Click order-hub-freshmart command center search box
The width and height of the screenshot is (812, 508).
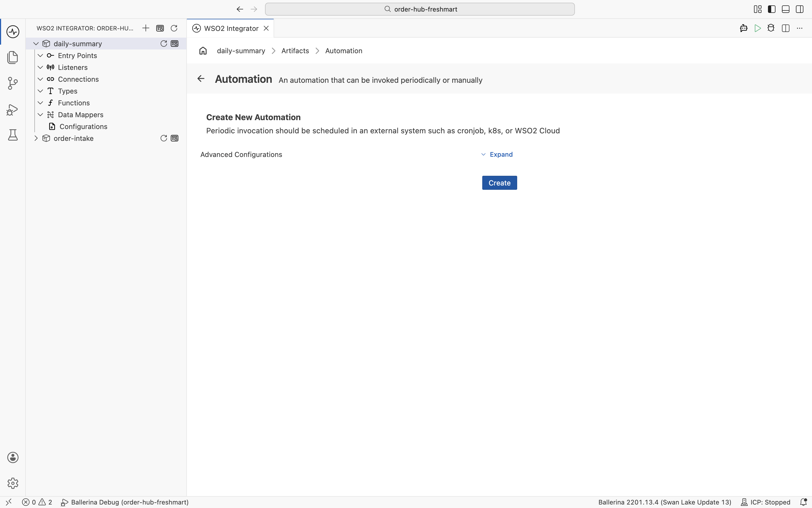(x=420, y=9)
